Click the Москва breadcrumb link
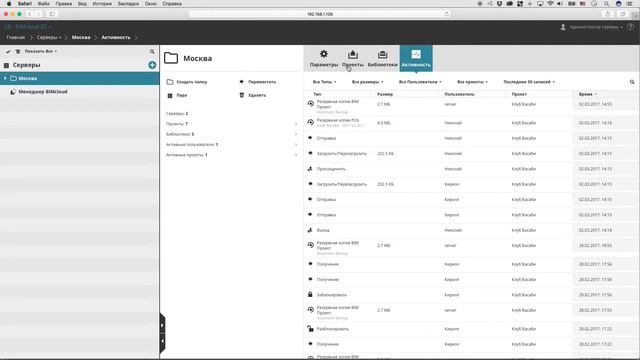Image resolution: width=640 pixels, height=360 pixels. pyautogui.click(x=81, y=38)
